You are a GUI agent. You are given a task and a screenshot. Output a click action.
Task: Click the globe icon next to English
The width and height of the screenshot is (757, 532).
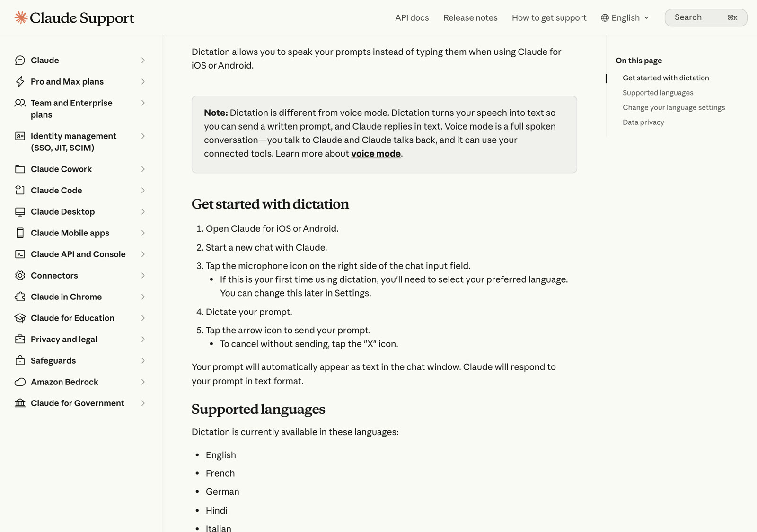(605, 17)
